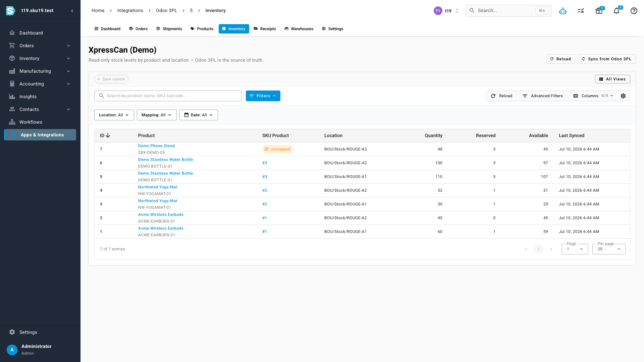
Task: Click the Apps & Integrations plug icon
Action: point(13,135)
